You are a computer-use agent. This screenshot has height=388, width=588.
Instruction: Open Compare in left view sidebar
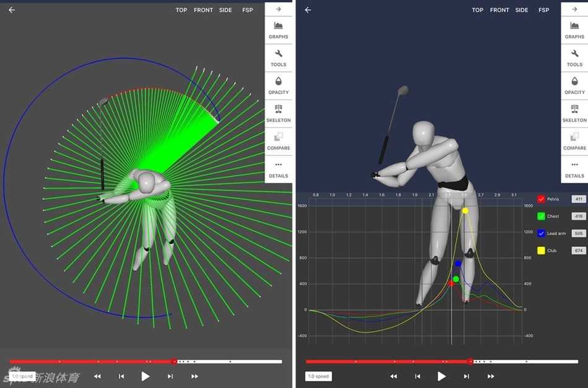[279, 141]
